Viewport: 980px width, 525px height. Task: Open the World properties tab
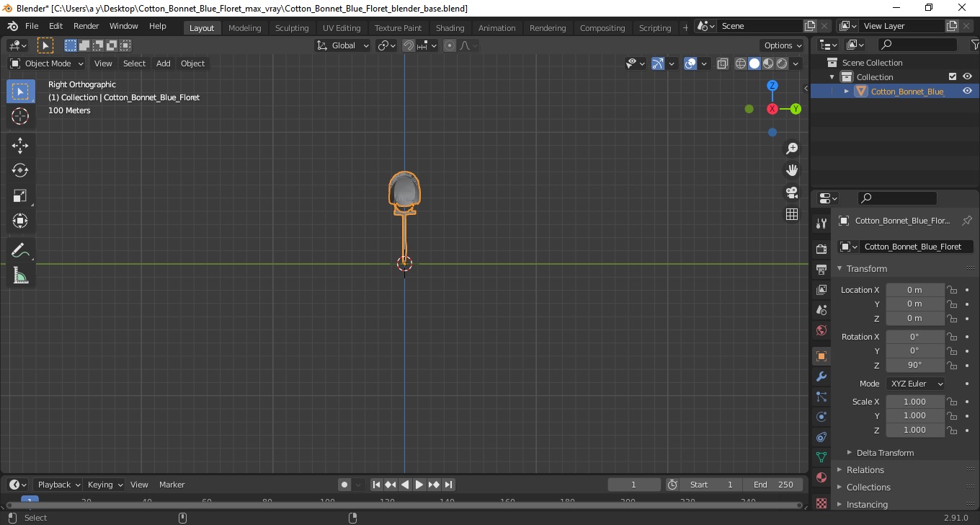pyautogui.click(x=821, y=330)
